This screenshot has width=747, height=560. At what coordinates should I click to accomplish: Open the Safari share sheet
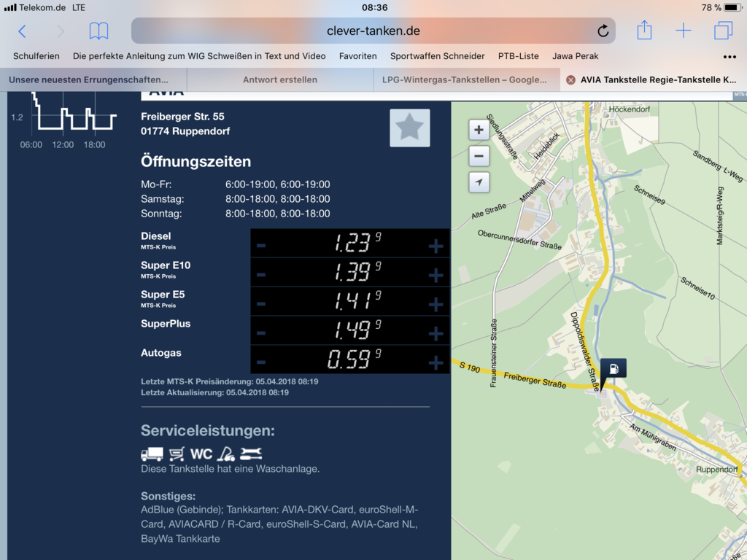pos(644,30)
